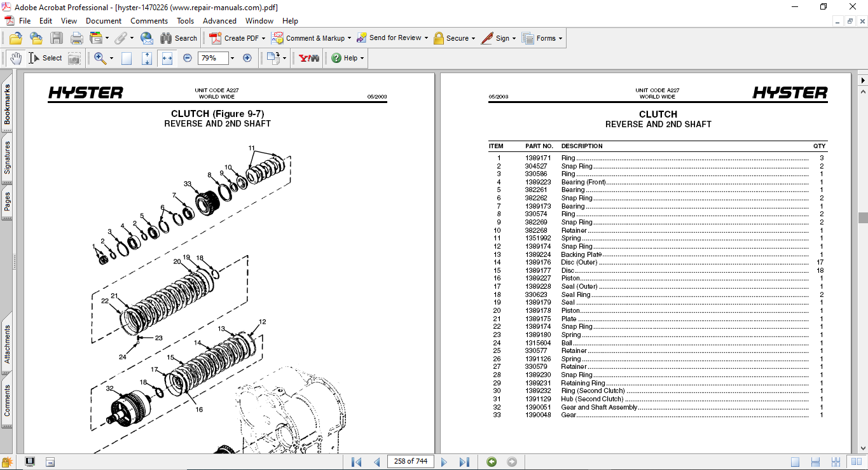868x470 pixels.
Task: Open the Attachments side tab
Action: pos(7,345)
